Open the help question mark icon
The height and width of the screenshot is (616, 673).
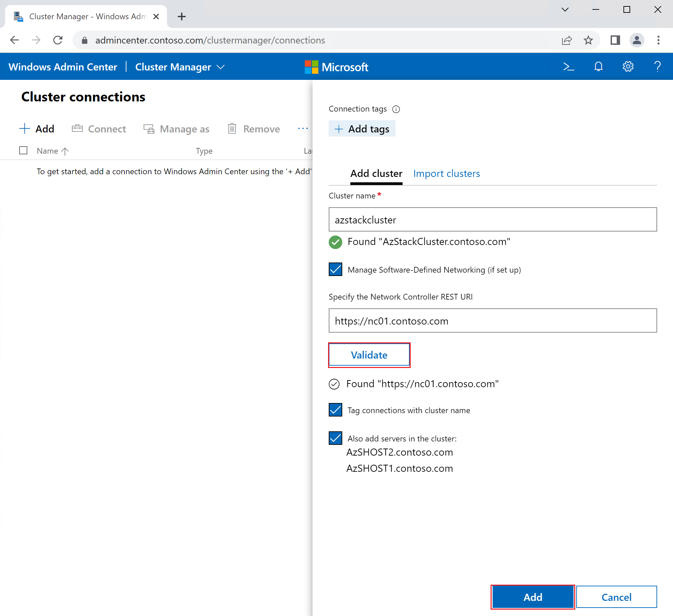point(657,67)
